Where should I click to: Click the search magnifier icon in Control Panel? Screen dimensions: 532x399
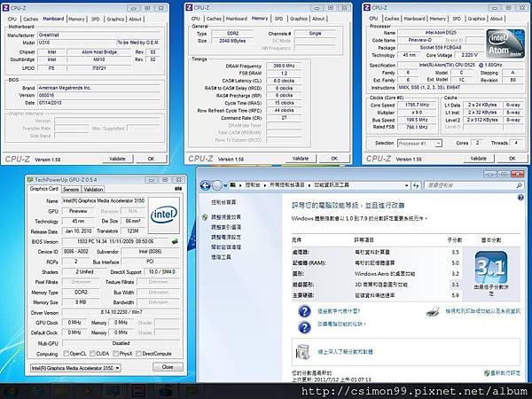(519, 185)
